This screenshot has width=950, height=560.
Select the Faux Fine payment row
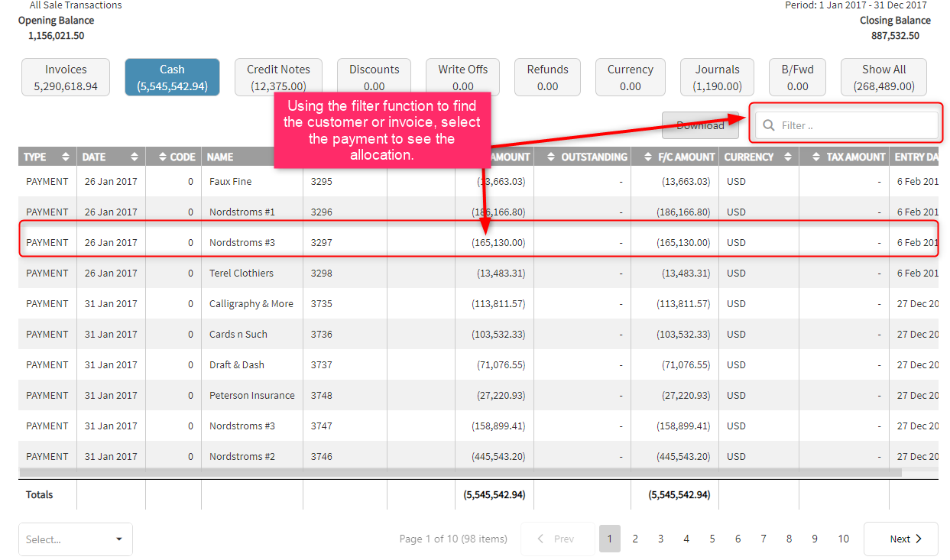coord(478,182)
